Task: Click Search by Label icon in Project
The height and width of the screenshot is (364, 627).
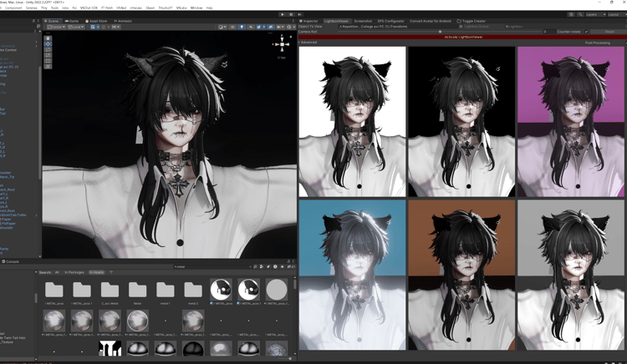Action: coord(268,266)
